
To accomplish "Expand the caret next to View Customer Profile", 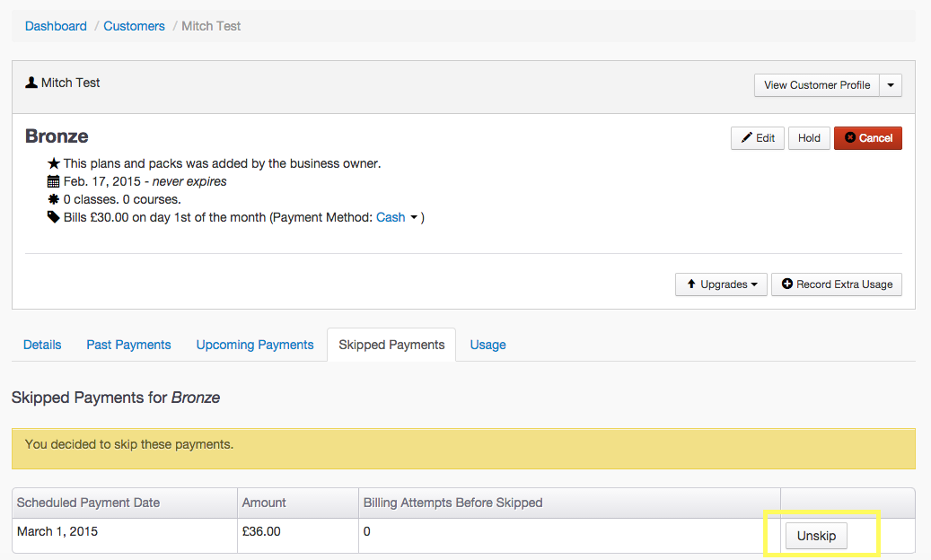I will (891, 85).
